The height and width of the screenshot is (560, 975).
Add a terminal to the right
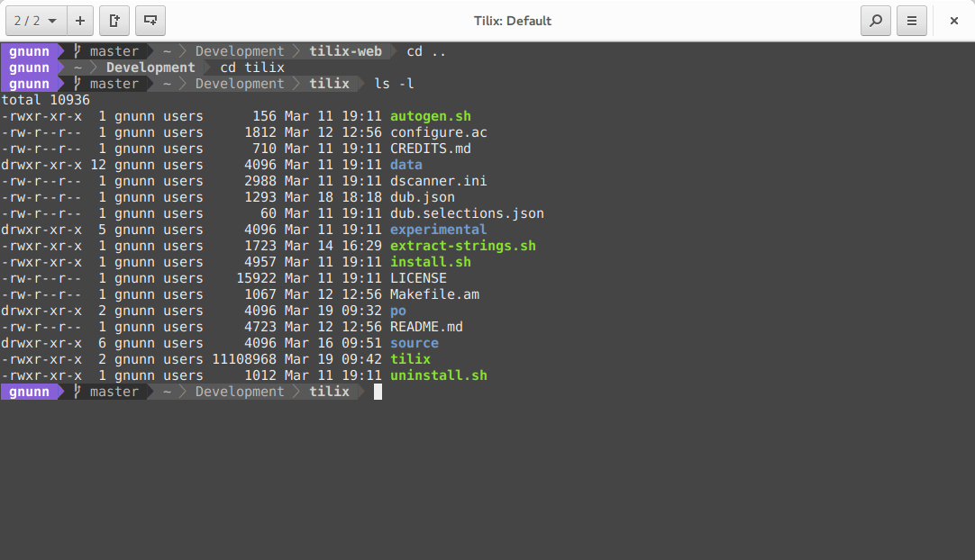[x=114, y=21]
